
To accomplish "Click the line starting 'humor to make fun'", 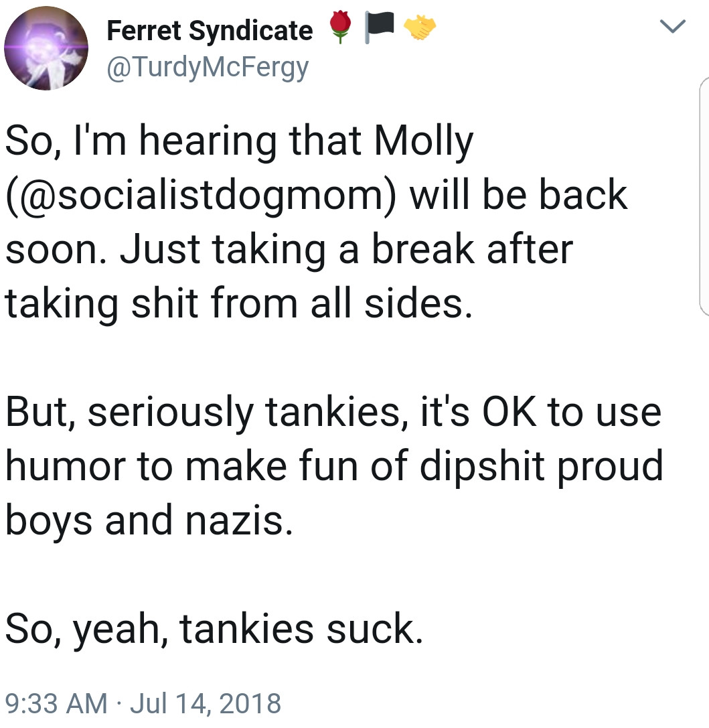I will coord(334,467).
